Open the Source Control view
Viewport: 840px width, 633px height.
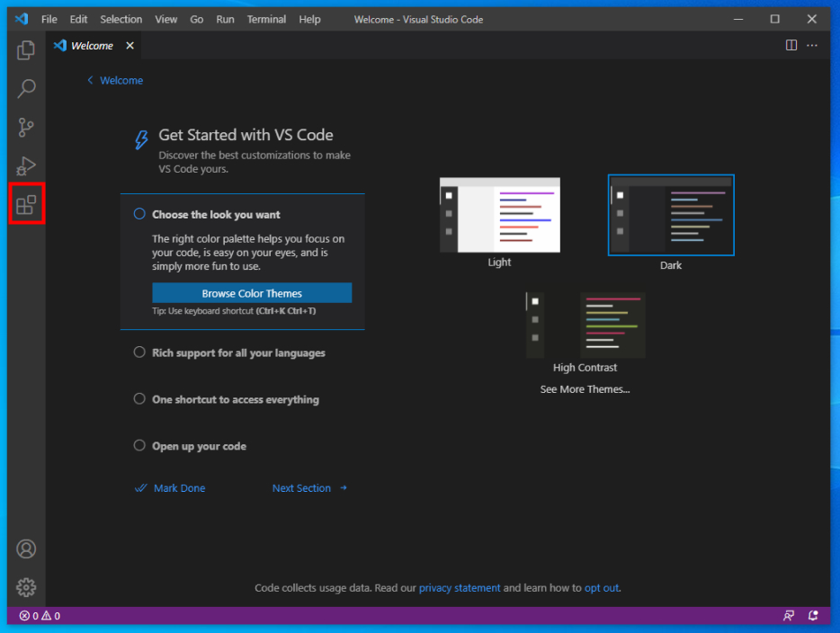(26, 128)
